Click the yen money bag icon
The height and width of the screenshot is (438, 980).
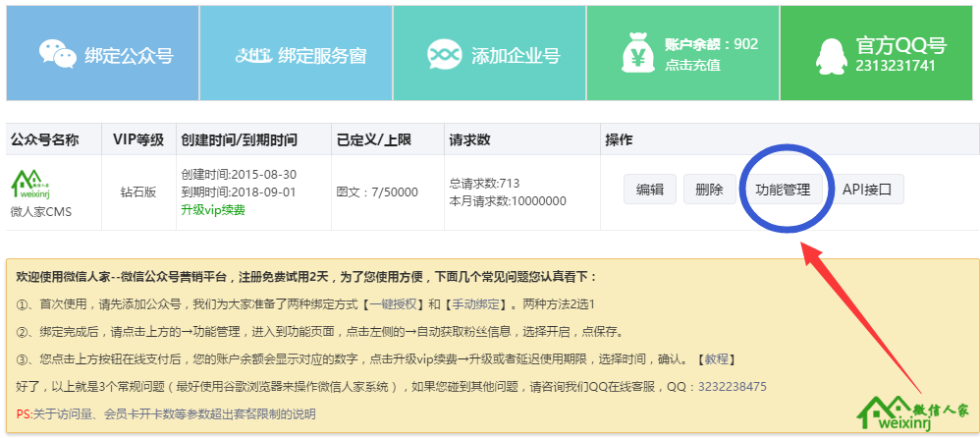[638, 54]
